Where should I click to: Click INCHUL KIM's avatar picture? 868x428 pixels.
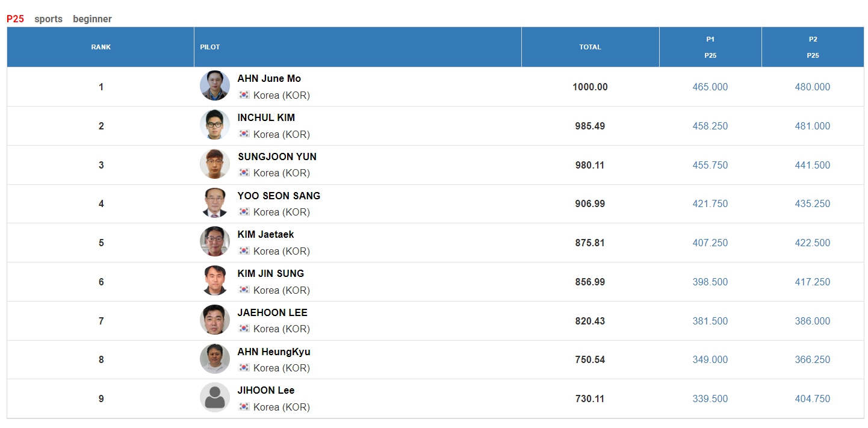coord(215,125)
